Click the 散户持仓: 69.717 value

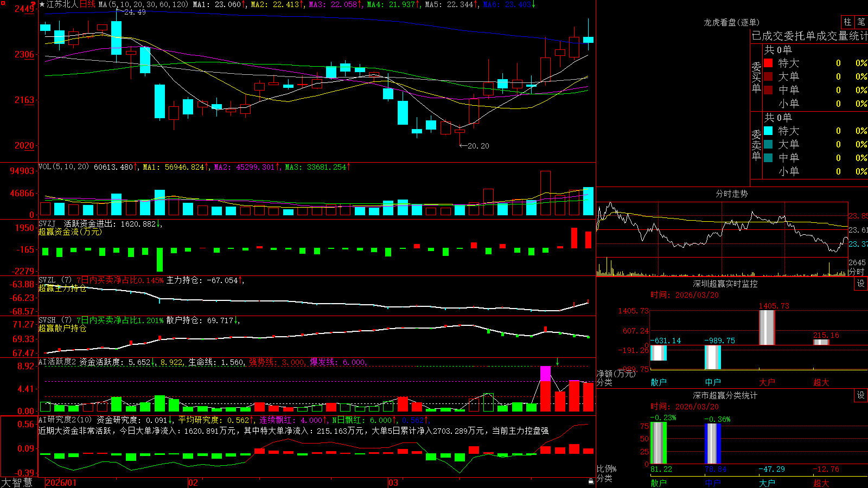coord(200,320)
